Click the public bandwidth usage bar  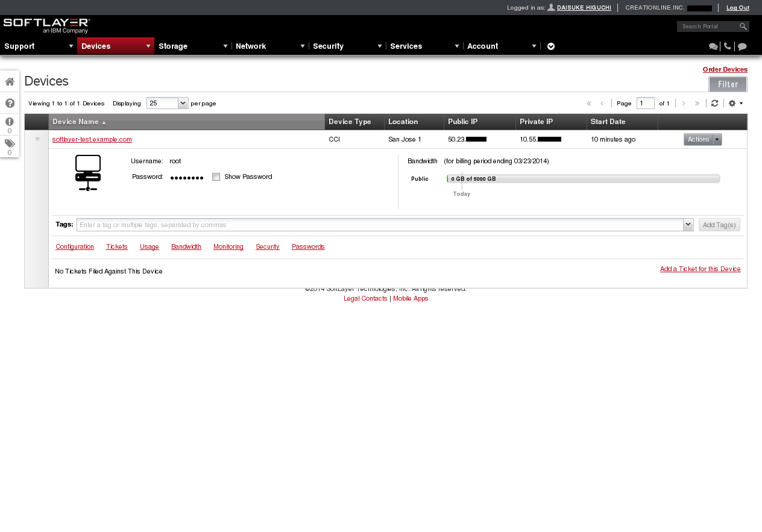[583, 179]
